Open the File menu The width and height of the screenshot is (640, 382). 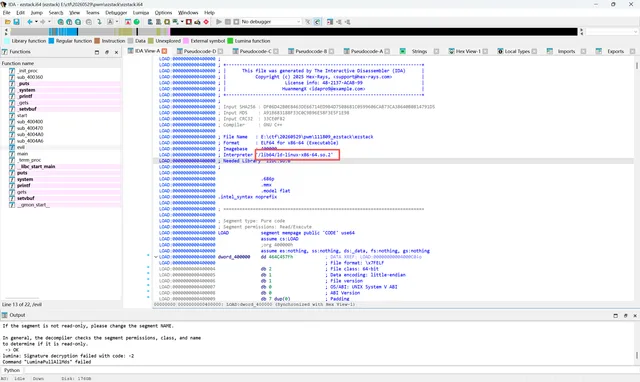click(7, 13)
